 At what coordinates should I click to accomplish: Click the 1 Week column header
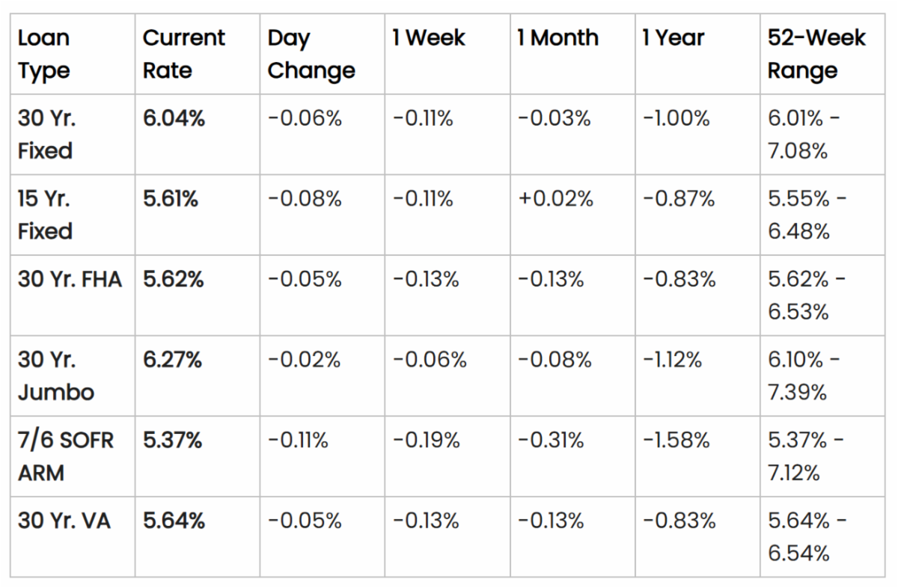coord(429,38)
